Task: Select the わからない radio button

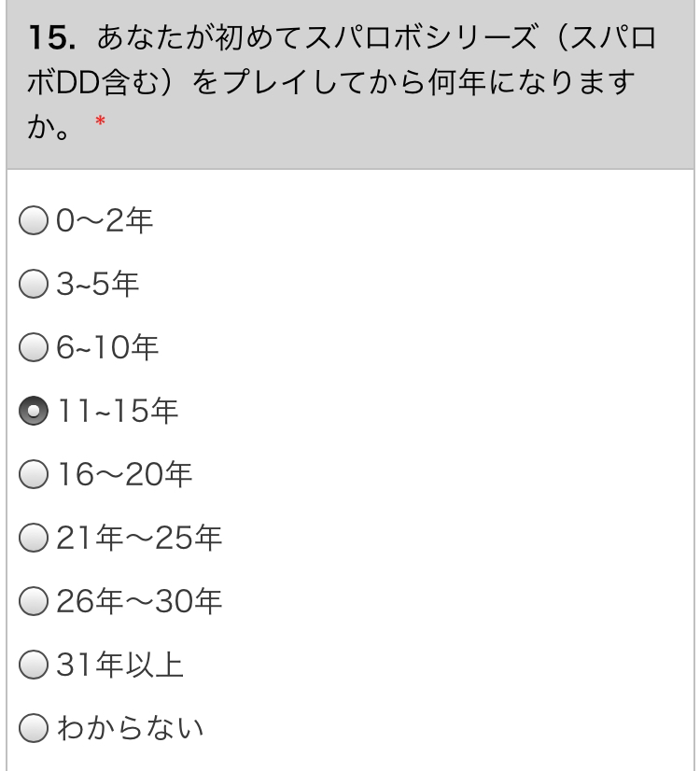Action: tap(34, 728)
